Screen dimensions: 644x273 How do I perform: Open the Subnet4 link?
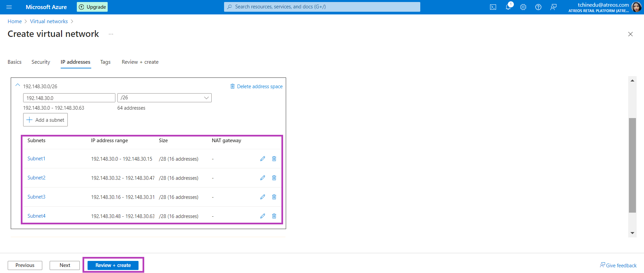coord(36,216)
